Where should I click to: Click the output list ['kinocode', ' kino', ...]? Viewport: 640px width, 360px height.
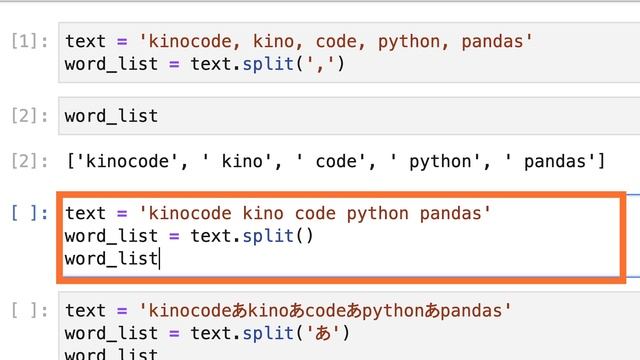[336, 162]
